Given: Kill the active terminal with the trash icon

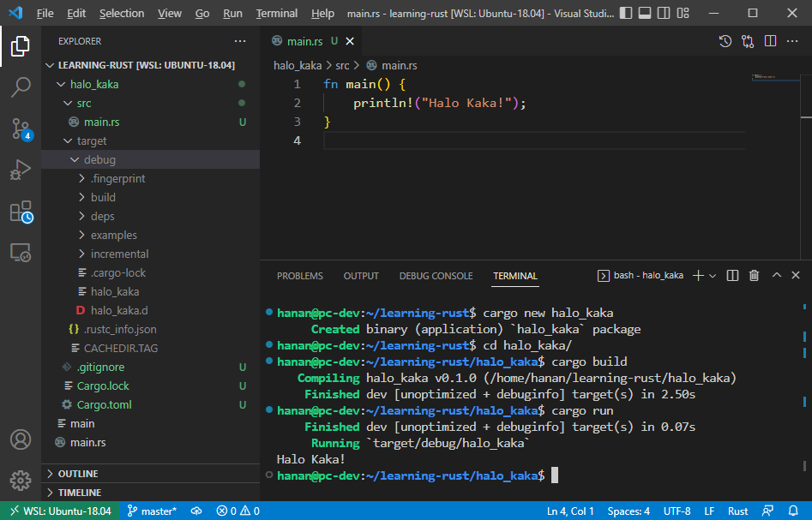Looking at the screenshot, I should pyautogui.click(x=753, y=275).
